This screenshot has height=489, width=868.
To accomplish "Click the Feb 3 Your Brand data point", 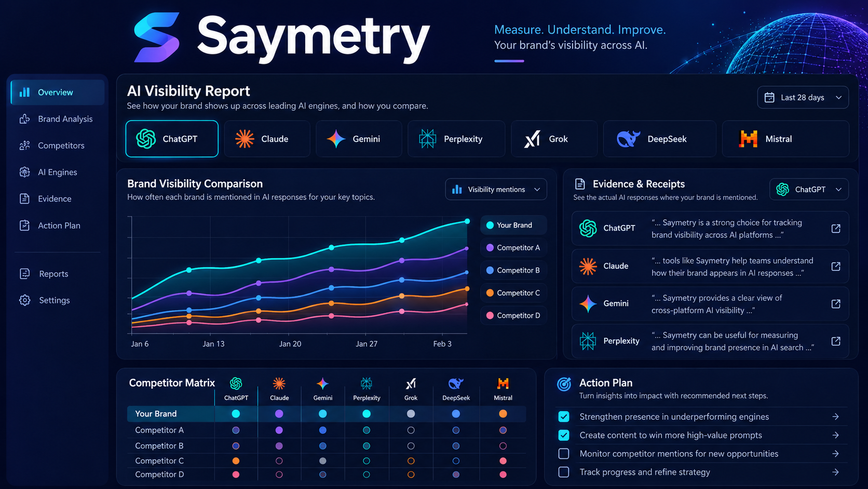I will click(467, 221).
